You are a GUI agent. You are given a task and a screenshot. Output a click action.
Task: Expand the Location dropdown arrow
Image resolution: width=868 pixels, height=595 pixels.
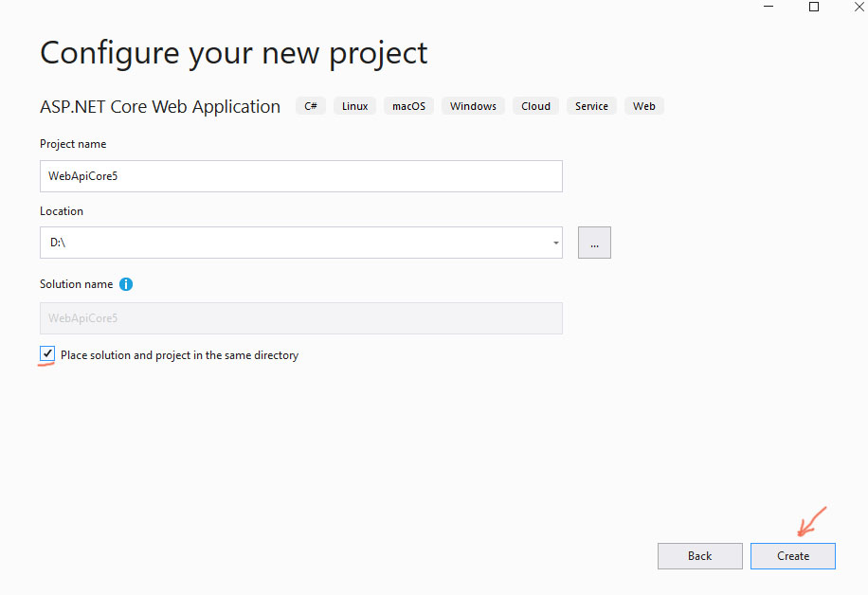(555, 243)
